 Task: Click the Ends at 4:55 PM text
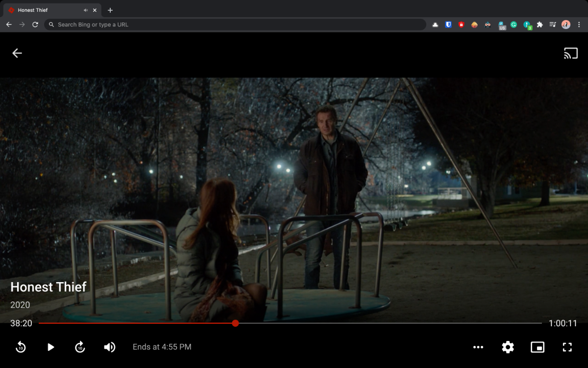click(162, 347)
